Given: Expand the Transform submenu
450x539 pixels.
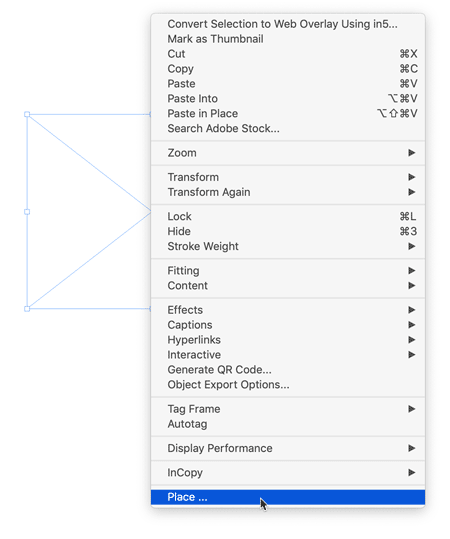Looking at the screenshot, I should point(288,177).
